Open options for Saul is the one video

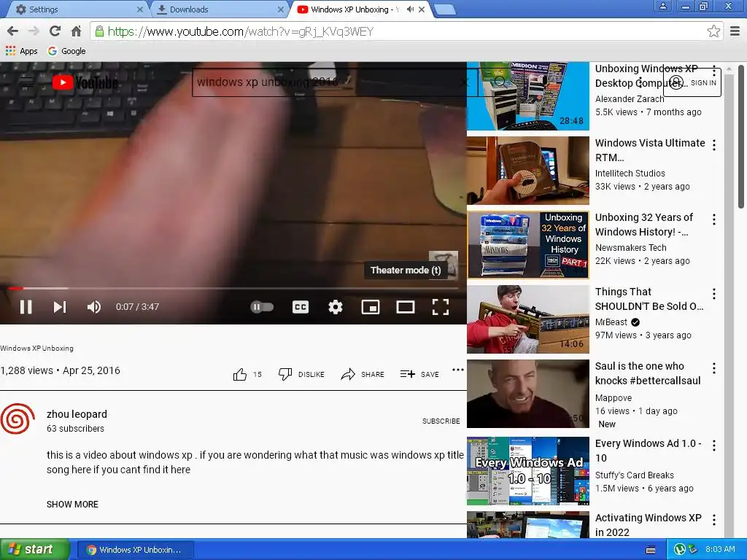click(713, 368)
